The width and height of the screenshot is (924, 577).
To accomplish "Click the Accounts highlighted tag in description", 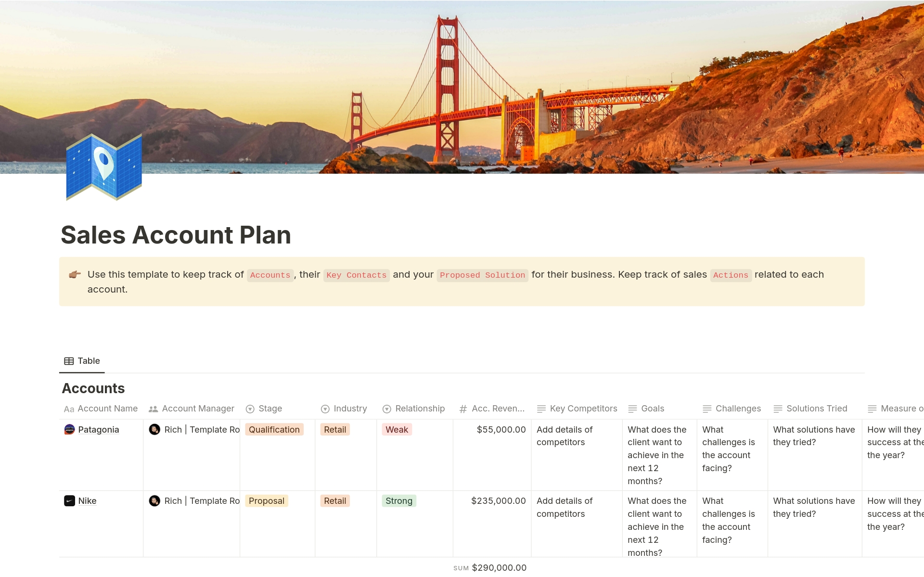I will tap(269, 274).
